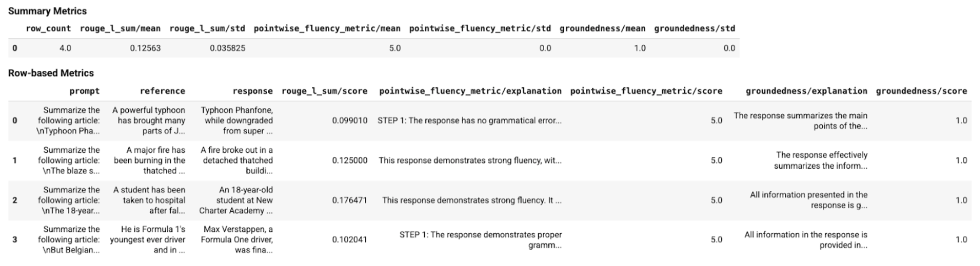Click the Typhoon Phanfone response cell
Viewport: 980px width, 266px height.
point(237,120)
